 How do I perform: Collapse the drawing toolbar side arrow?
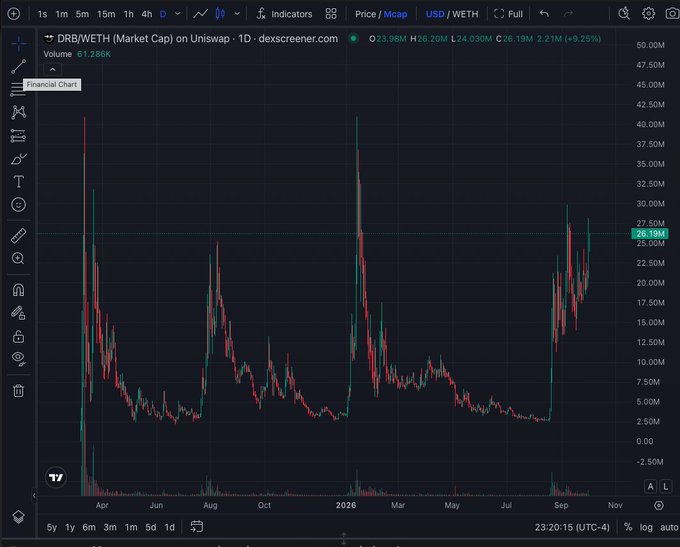[34, 495]
